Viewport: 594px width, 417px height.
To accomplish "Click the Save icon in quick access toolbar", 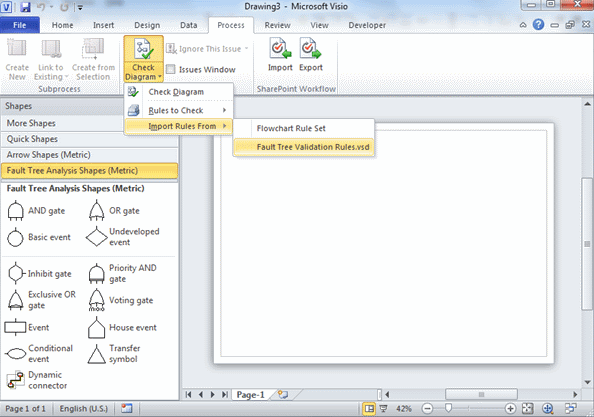I will click(x=25, y=6).
